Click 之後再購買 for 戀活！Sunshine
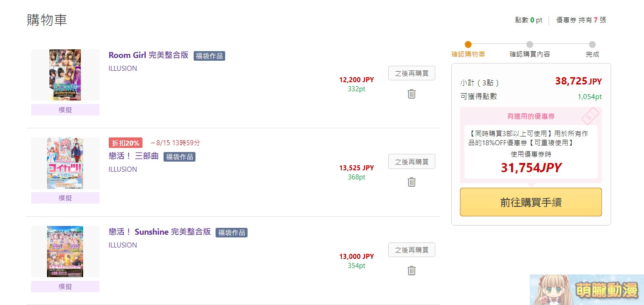This screenshot has height=305, width=644. pos(412,250)
